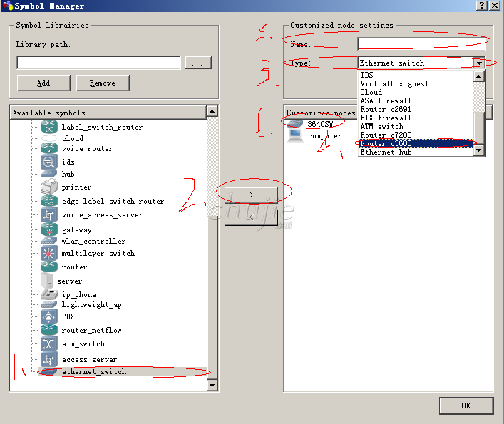Select the ids symbol icon
The width and height of the screenshot is (504, 424).
click(49, 162)
